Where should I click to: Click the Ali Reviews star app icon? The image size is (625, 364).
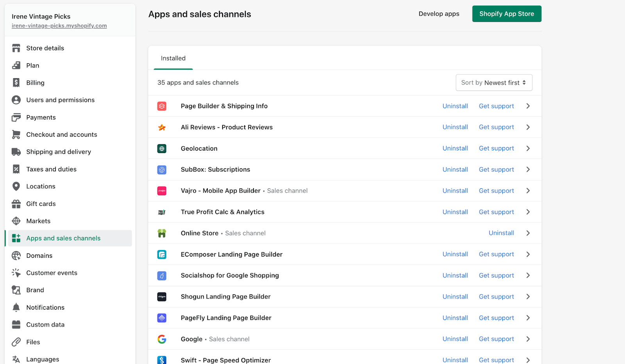[162, 127]
